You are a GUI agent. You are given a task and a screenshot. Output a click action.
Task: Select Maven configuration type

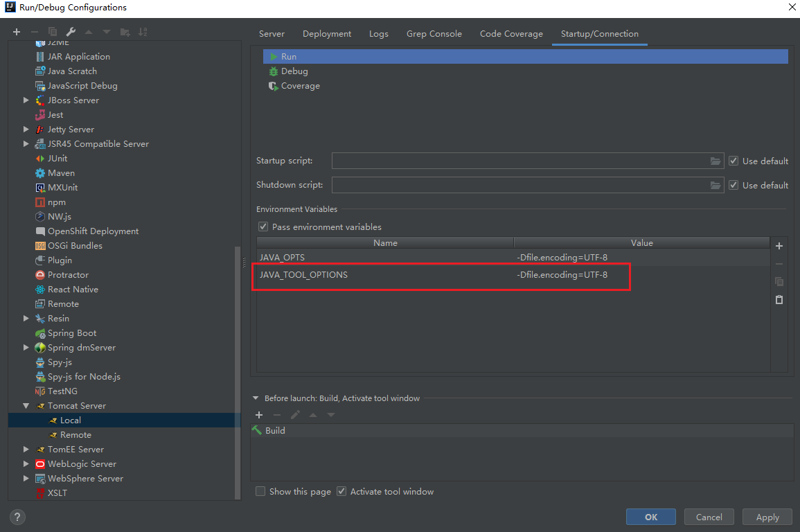61,173
